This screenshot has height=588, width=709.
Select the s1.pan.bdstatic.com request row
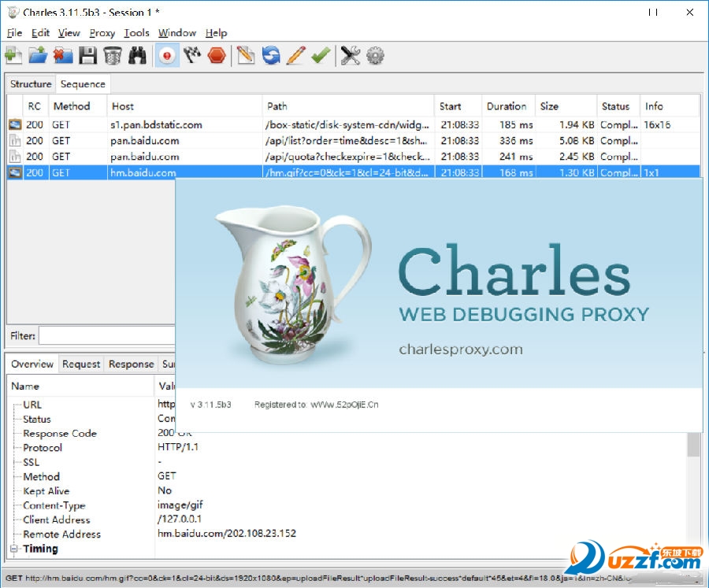point(353,124)
